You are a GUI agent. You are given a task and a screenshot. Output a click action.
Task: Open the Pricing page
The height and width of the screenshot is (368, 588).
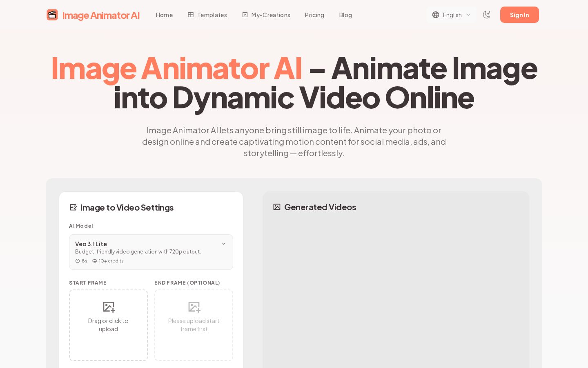(x=314, y=15)
